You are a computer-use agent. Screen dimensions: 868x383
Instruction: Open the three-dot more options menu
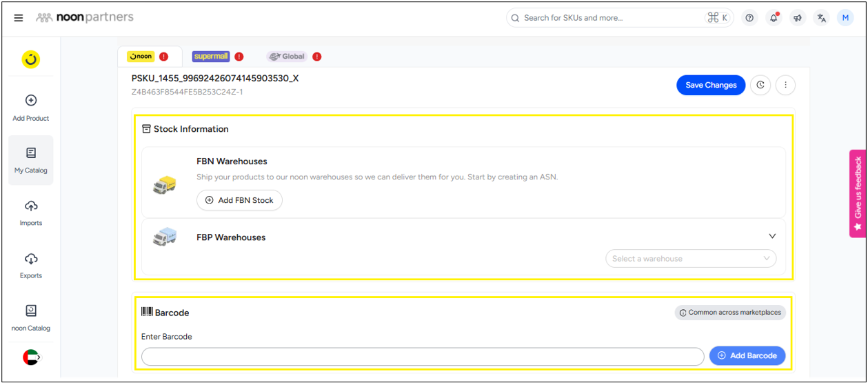coord(785,85)
